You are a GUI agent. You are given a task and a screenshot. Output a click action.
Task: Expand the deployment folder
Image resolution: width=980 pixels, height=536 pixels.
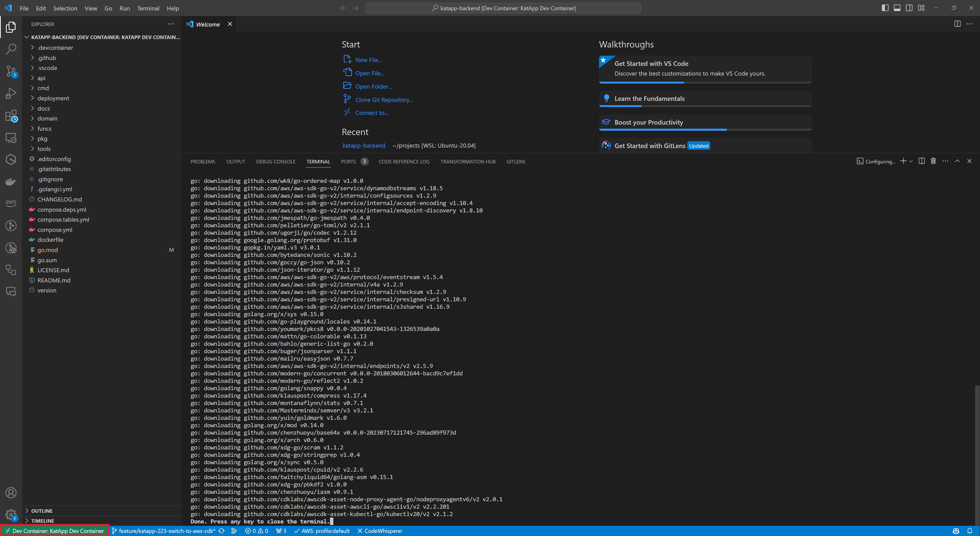point(53,98)
